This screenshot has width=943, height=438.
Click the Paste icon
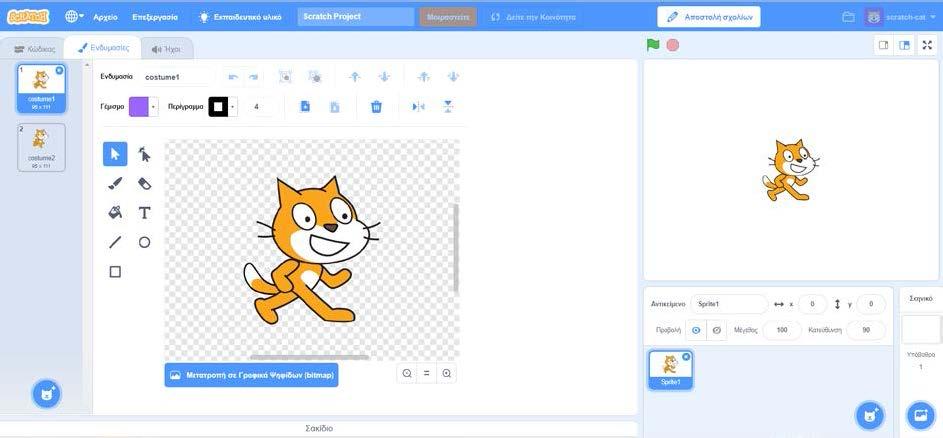tap(334, 106)
